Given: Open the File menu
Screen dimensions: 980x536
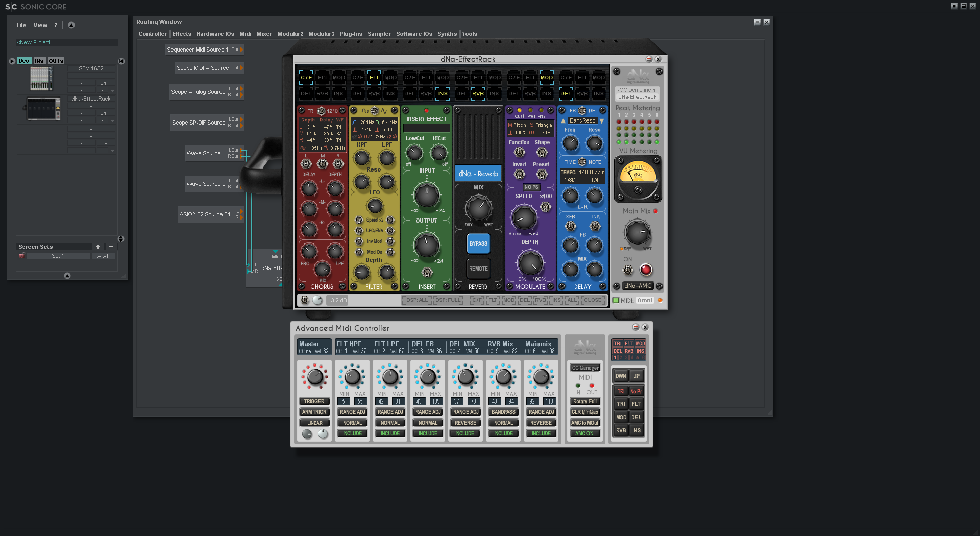Looking at the screenshot, I should [x=21, y=25].
